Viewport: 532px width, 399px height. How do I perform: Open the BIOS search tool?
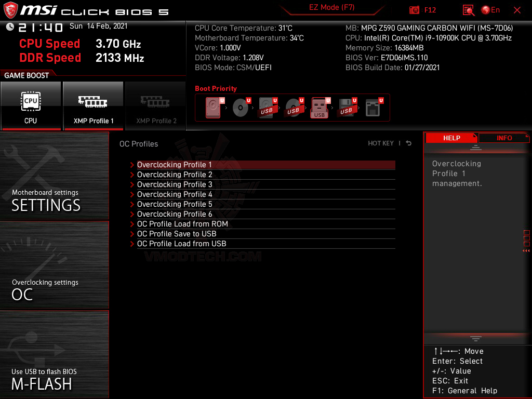(x=468, y=10)
